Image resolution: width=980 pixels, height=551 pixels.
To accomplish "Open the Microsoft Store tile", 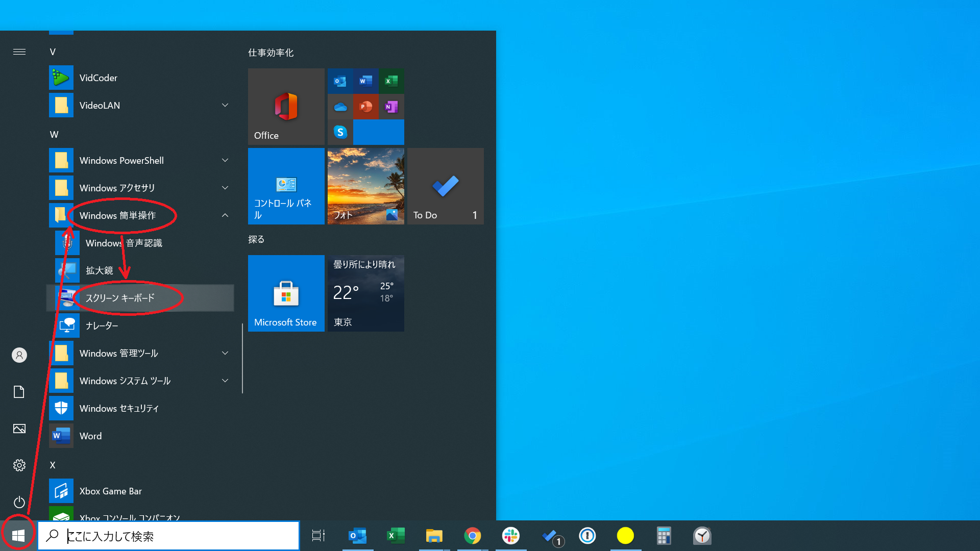I will 286,293.
